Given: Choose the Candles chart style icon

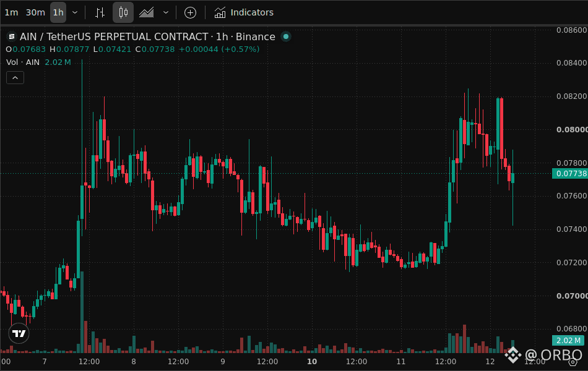Looking at the screenshot, I should [x=123, y=12].
